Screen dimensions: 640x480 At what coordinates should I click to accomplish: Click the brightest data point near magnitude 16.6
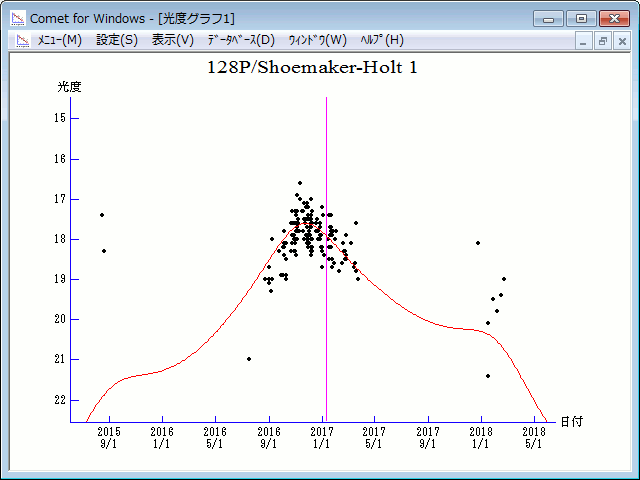coord(300,183)
